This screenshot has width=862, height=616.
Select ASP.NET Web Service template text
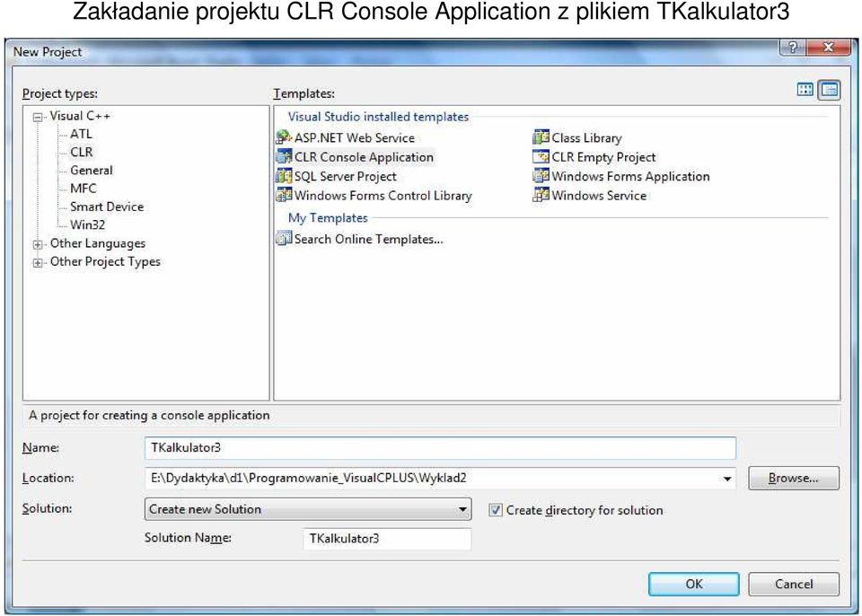(354, 137)
